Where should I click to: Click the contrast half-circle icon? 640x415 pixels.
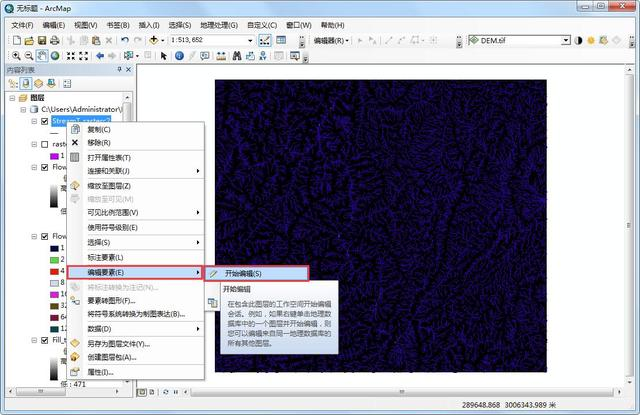tap(578, 40)
